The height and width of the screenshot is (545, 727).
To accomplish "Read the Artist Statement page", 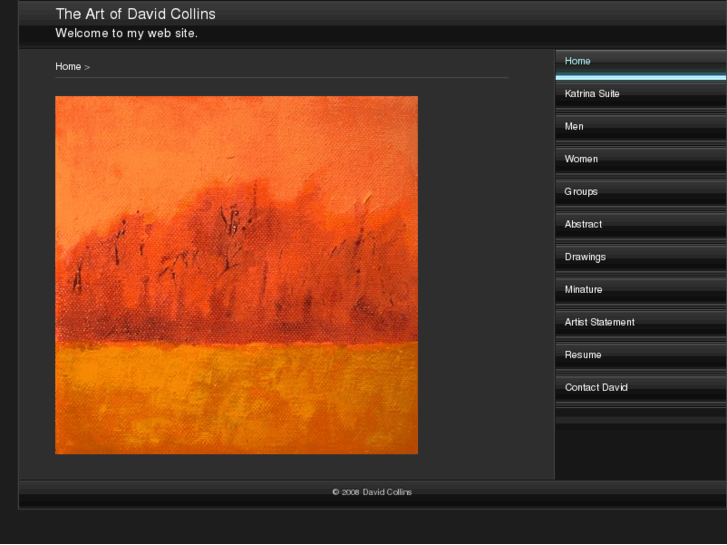I will click(641, 325).
